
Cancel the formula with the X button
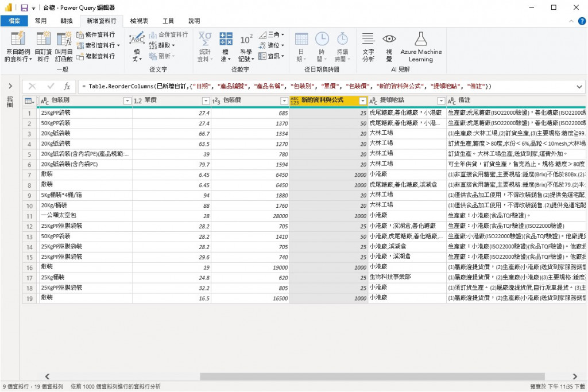(32, 87)
